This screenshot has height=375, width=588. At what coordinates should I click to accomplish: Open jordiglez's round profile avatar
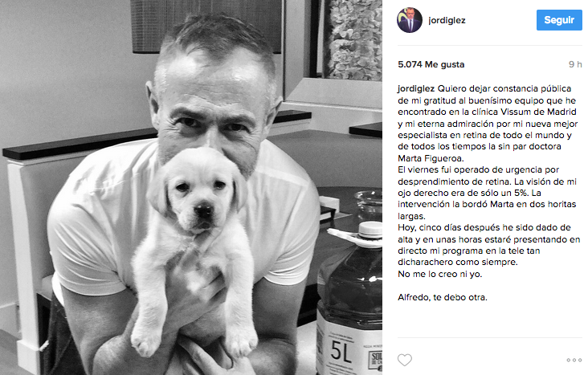(x=410, y=20)
